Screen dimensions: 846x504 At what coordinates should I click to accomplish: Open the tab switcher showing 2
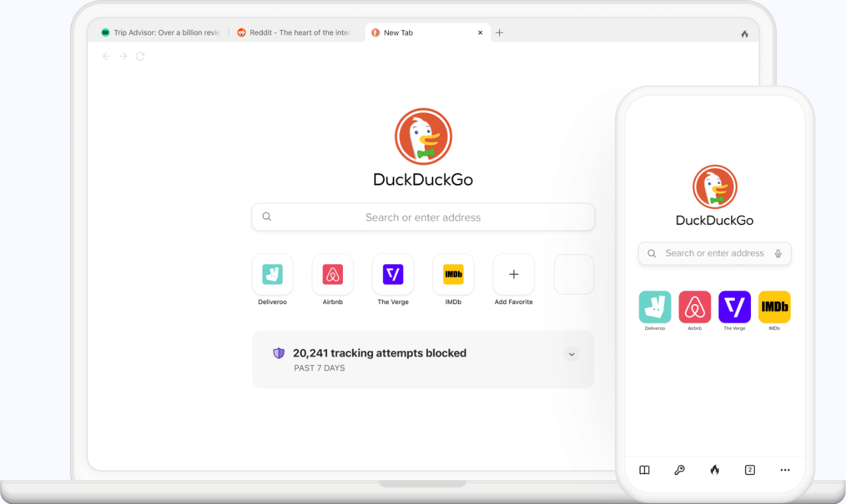pyautogui.click(x=750, y=470)
